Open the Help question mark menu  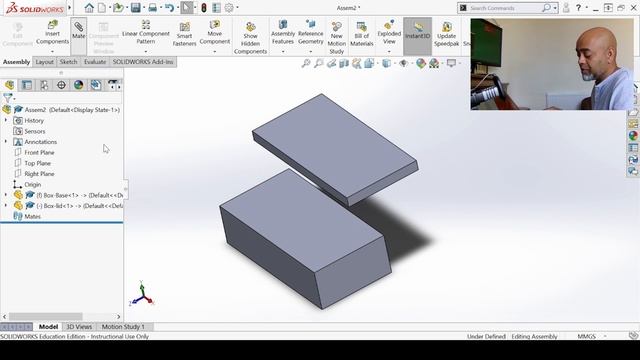pos(578,8)
